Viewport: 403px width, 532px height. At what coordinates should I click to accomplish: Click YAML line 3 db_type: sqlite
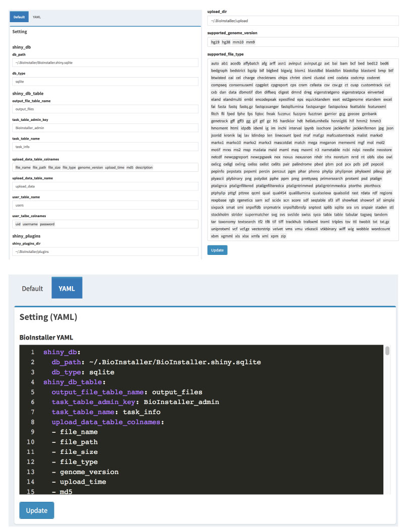coord(83,372)
